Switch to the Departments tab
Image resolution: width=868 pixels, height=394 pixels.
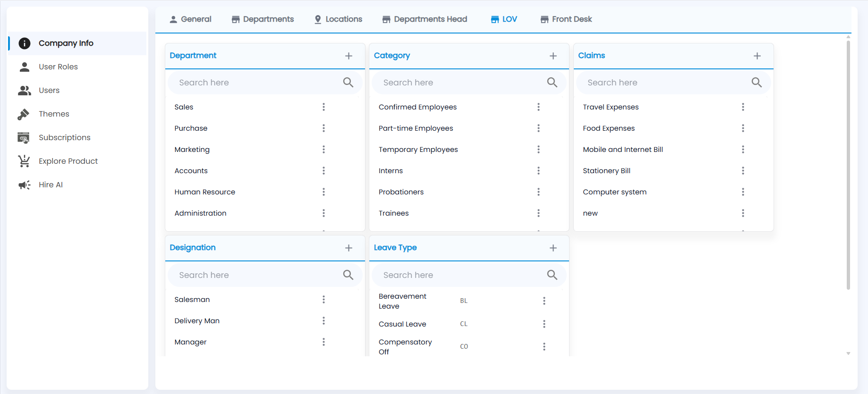point(263,19)
